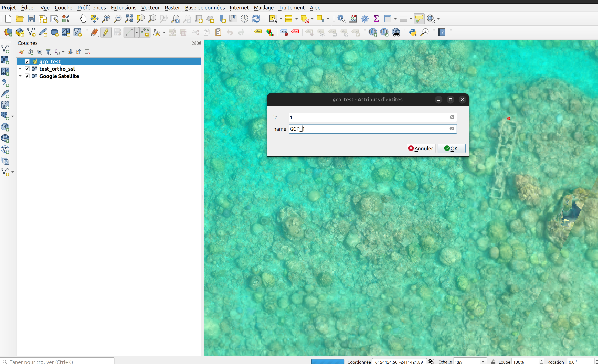Click the Identify Features info icon

click(x=341, y=19)
